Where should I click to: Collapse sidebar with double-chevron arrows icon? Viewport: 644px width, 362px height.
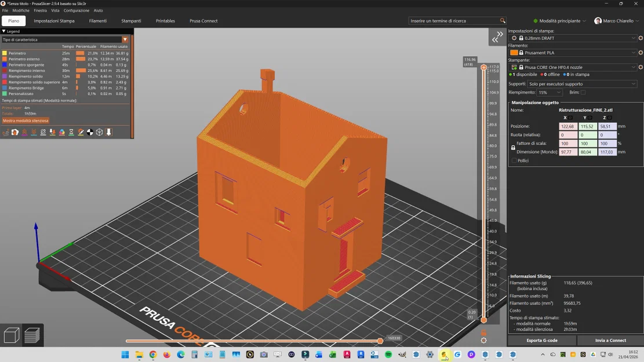[497, 37]
